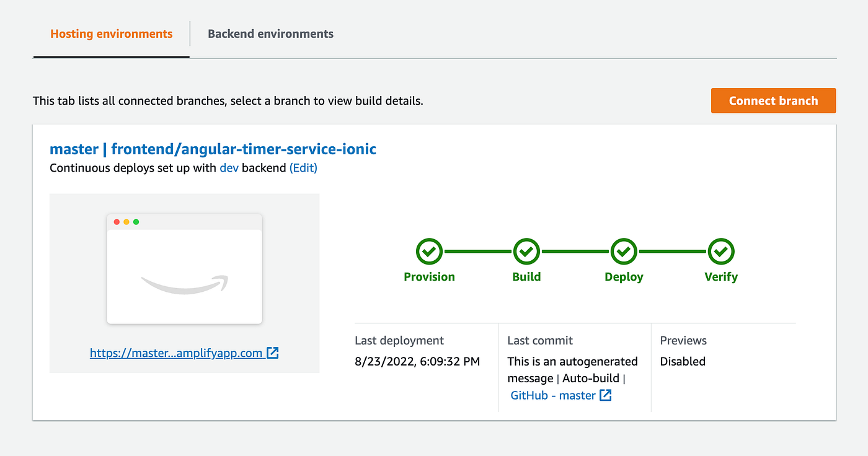Click the Provision step checkmark icon
Viewport: 868px width, 456px height.
[x=429, y=252]
